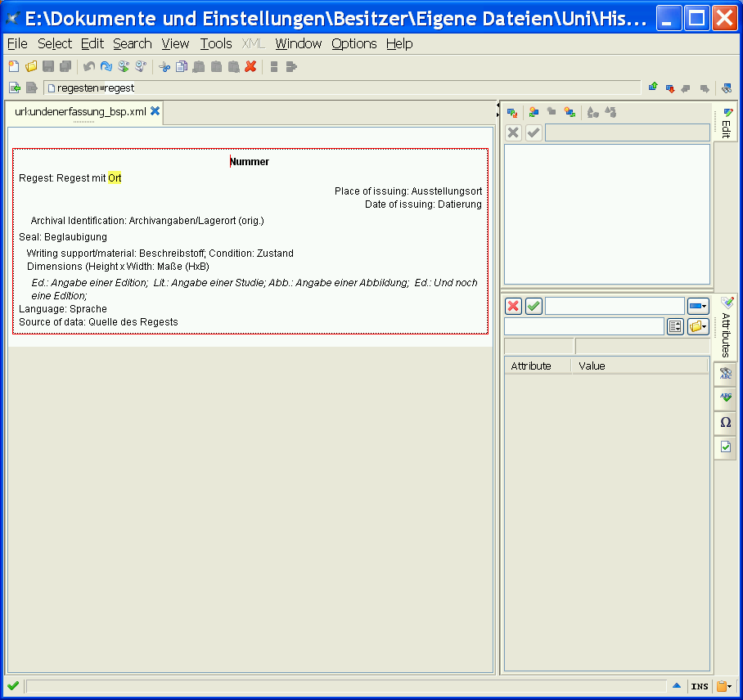The image size is (743, 700).
Task: Click the Value column header
Action: (x=640, y=366)
